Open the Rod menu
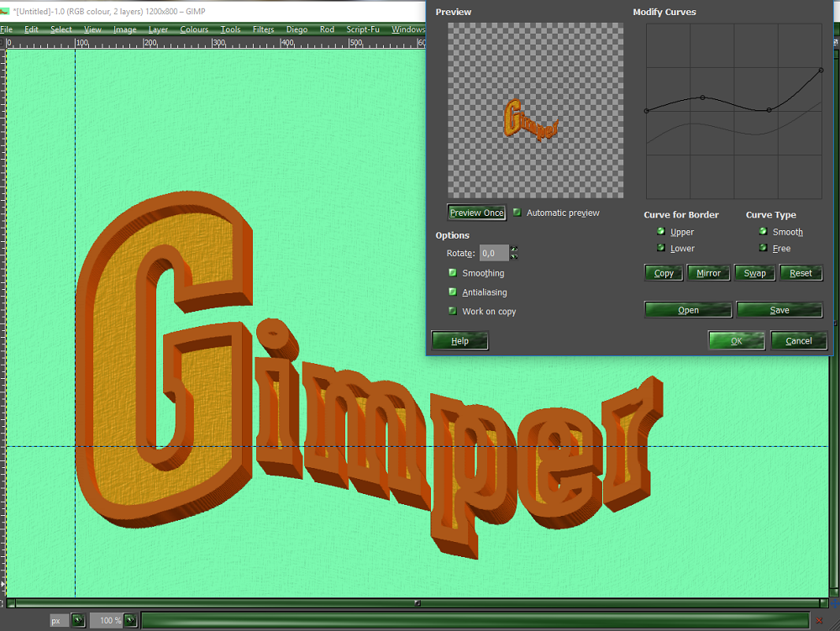The width and height of the screenshot is (840, 631). coord(327,29)
